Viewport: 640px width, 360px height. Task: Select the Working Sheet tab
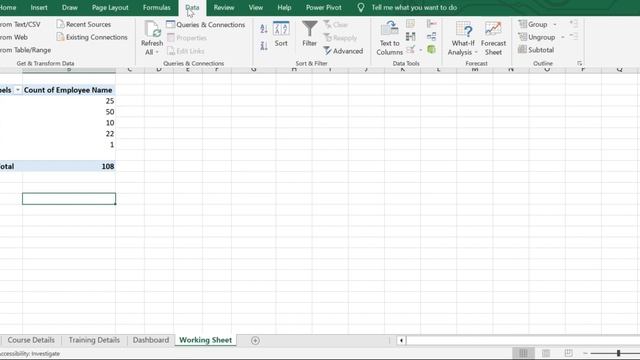pyautogui.click(x=205, y=340)
